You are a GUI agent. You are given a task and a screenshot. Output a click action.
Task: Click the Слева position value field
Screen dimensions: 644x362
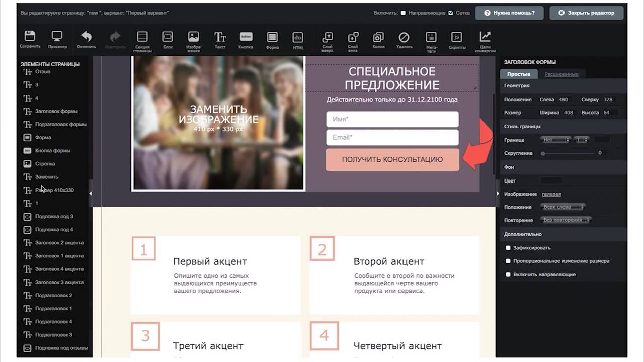pyautogui.click(x=563, y=100)
